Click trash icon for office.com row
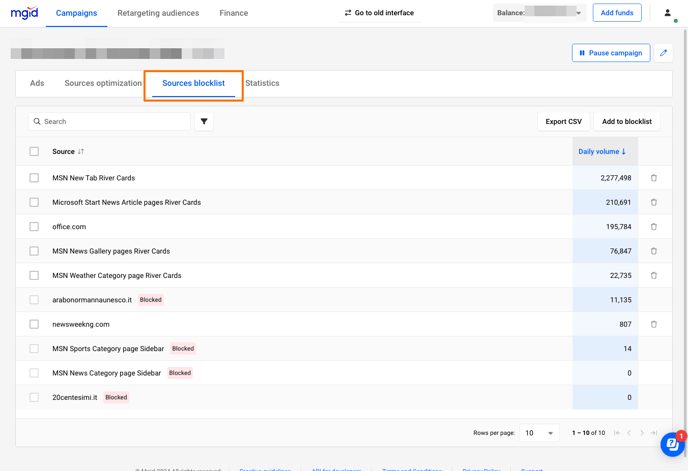 click(x=654, y=227)
